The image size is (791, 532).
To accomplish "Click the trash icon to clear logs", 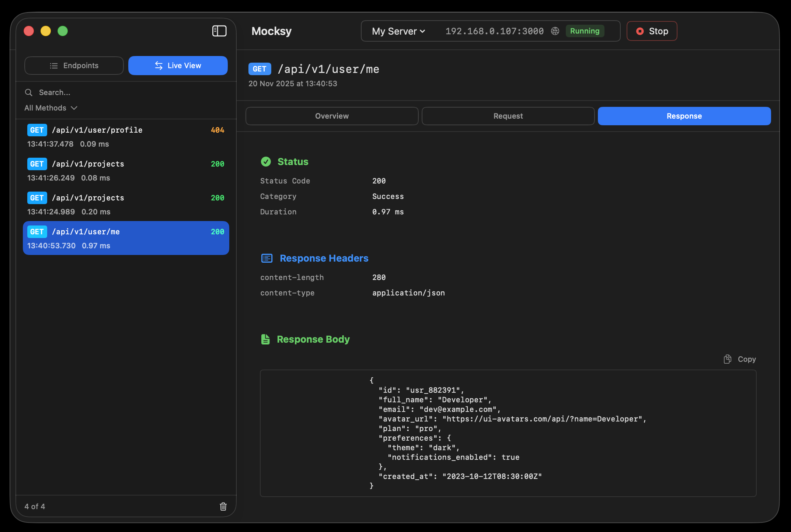I will tap(223, 507).
